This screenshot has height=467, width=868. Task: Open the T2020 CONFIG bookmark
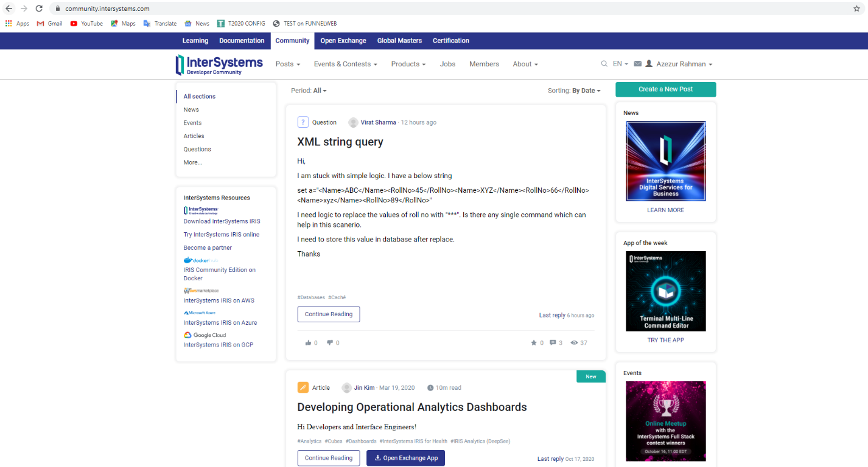pos(241,24)
